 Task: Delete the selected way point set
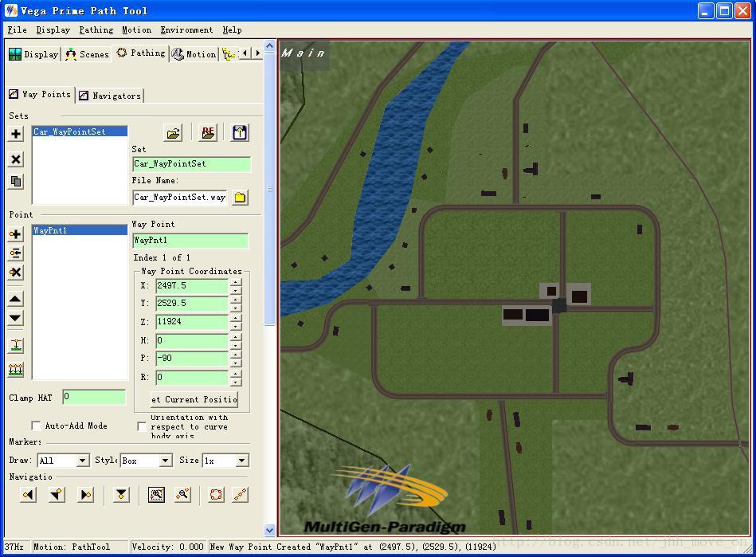(15, 159)
